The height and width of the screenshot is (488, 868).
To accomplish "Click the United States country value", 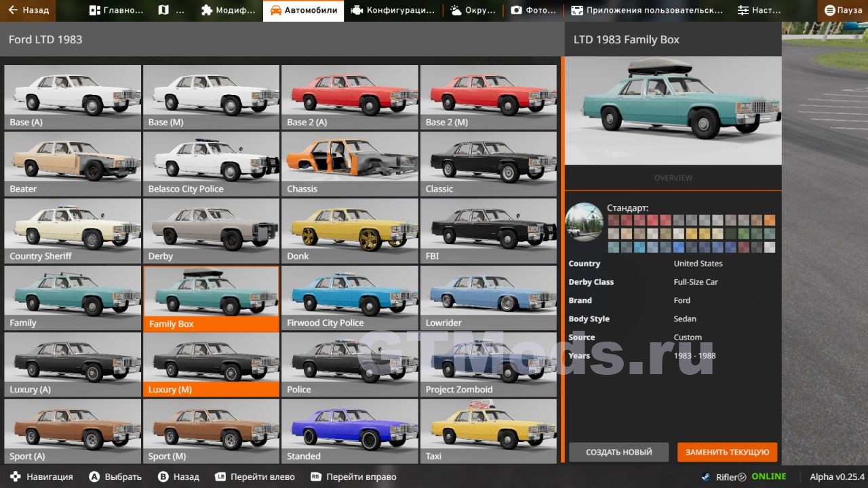I will (698, 264).
